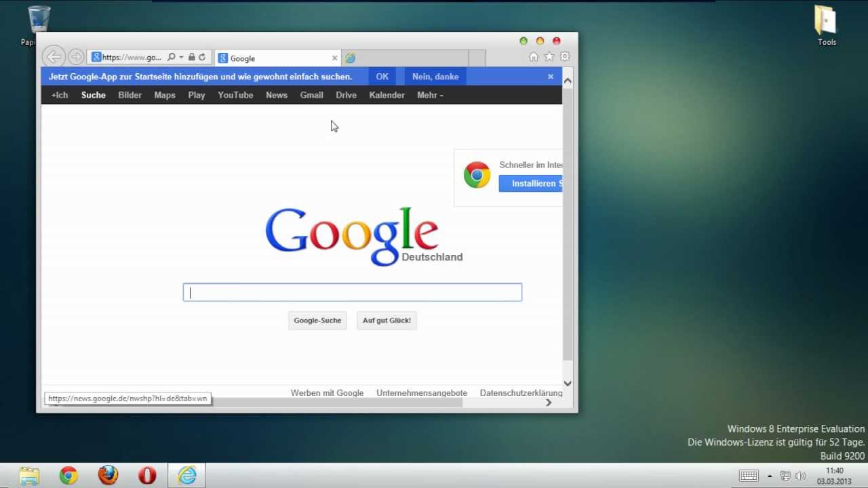Go forward with the browser forward arrow
This screenshot has width=868, height=488.
click(76, 57)
